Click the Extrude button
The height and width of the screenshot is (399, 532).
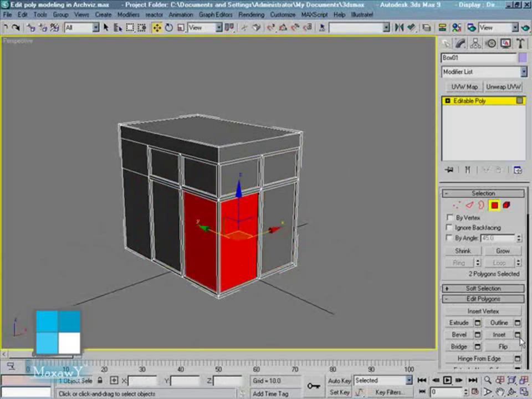click(459, 323)
